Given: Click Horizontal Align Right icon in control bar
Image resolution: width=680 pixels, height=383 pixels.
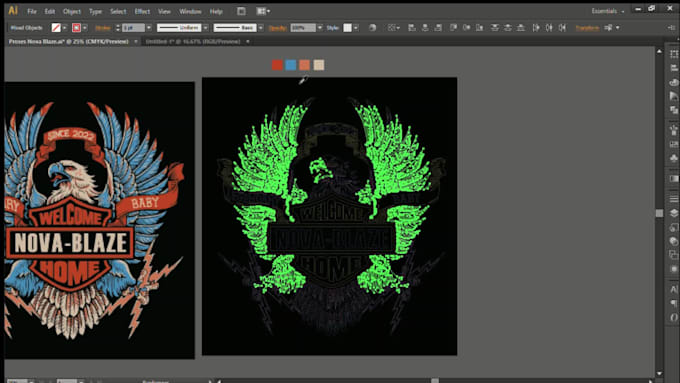Looking at the screenshot, I should coord(438,28).
